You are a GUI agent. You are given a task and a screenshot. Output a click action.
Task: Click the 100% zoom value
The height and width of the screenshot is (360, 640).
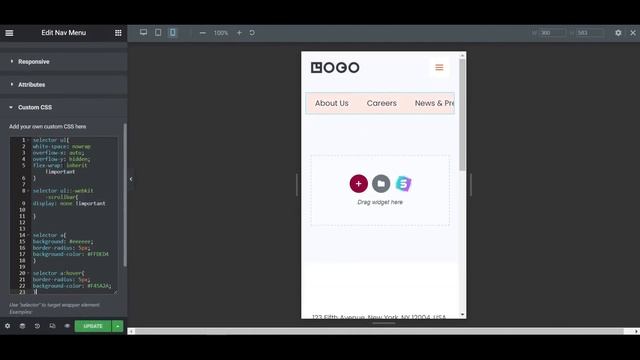coord(221,33)
